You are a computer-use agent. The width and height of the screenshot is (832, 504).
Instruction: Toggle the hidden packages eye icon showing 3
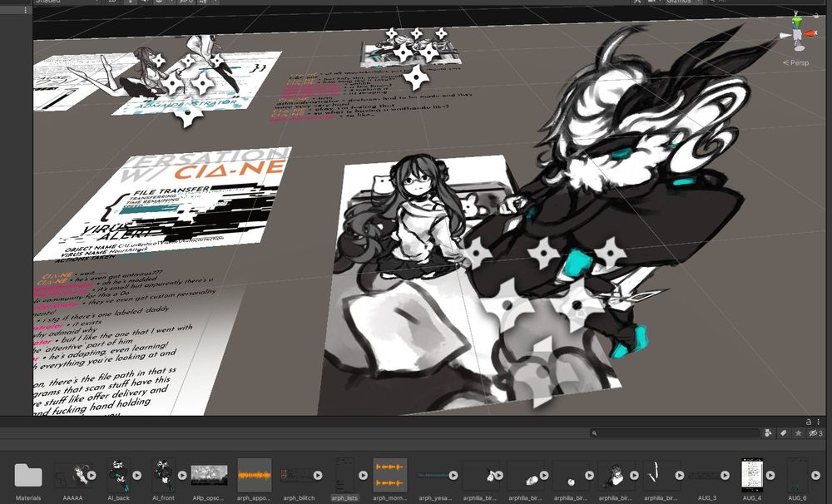pyautogui.click(x=813, y=432)
